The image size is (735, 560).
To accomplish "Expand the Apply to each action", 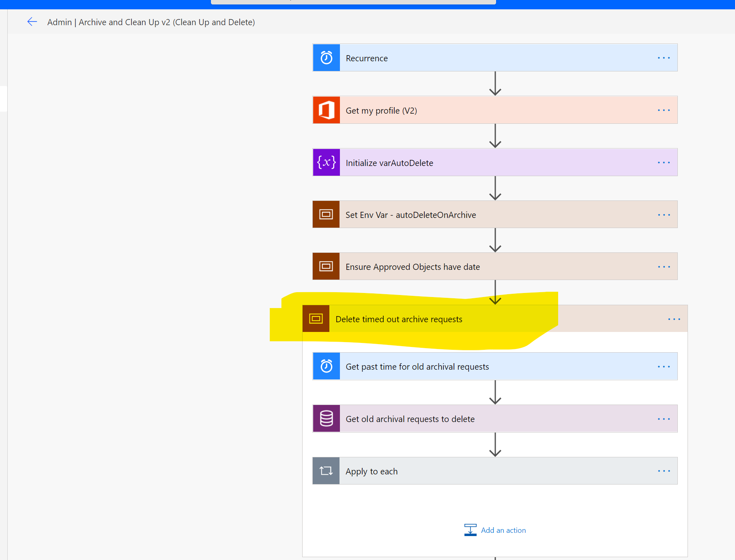I will coord(487,471).
